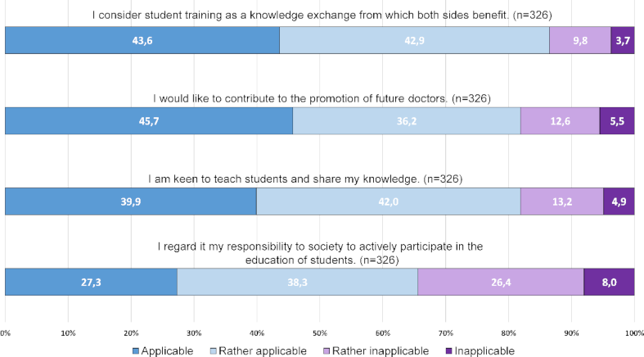Click the 5,5 Inapplicable bar segment
644x357 pixels.
pyautogui.click(x=616, y=120)
